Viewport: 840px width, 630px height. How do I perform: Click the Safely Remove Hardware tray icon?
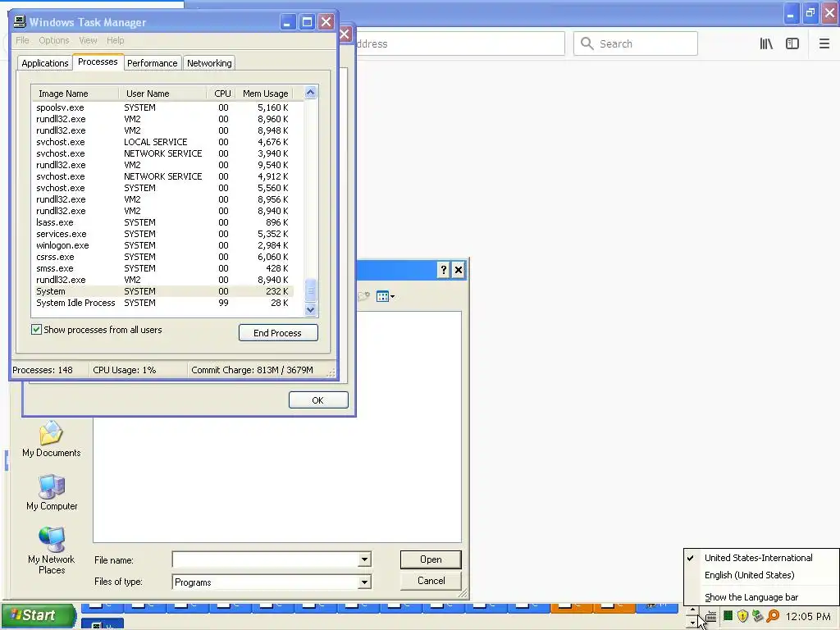(x=757, y=616)
